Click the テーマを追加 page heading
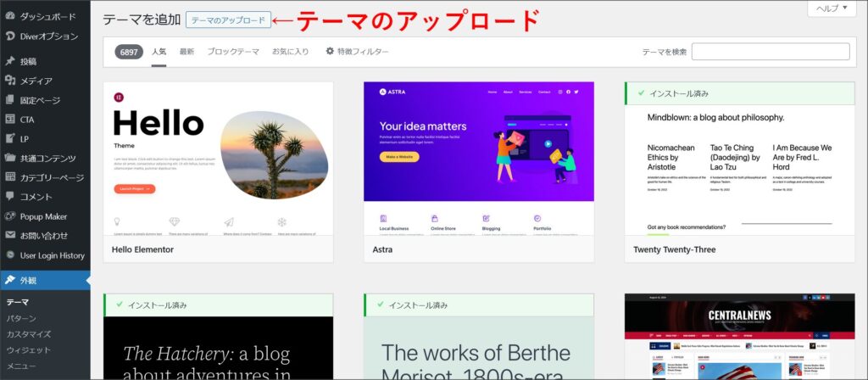868x380 pixels. pyautogui.click(x=142, y=20)
